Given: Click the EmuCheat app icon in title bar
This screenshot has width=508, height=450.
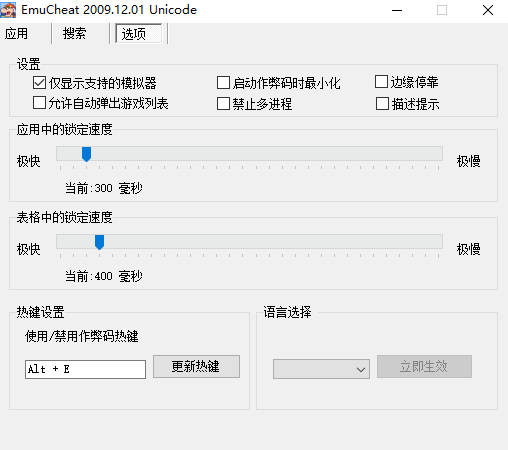Looking at the screenshot, I should coord(8,10).
